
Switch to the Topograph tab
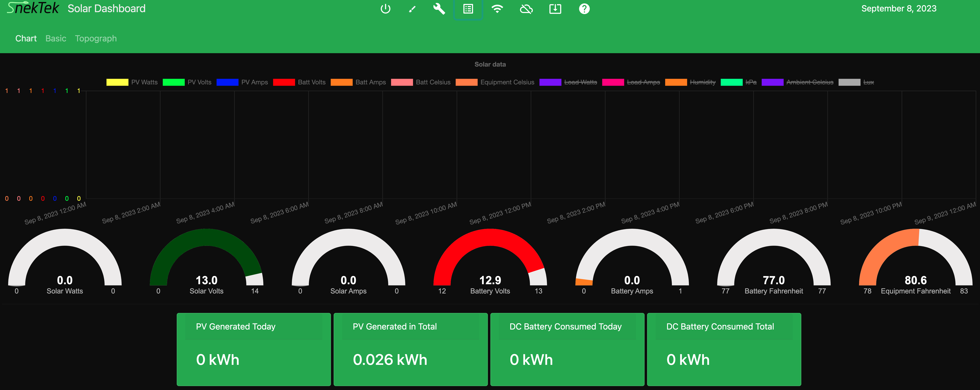96,38
